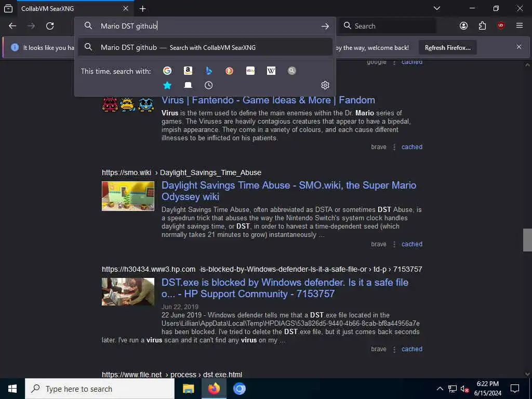
Task: Click the browser back arrow
Action: tap(12, 26)
